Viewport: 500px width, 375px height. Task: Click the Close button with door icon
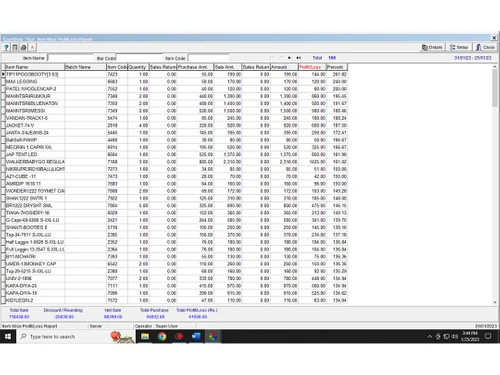[485, 47]
